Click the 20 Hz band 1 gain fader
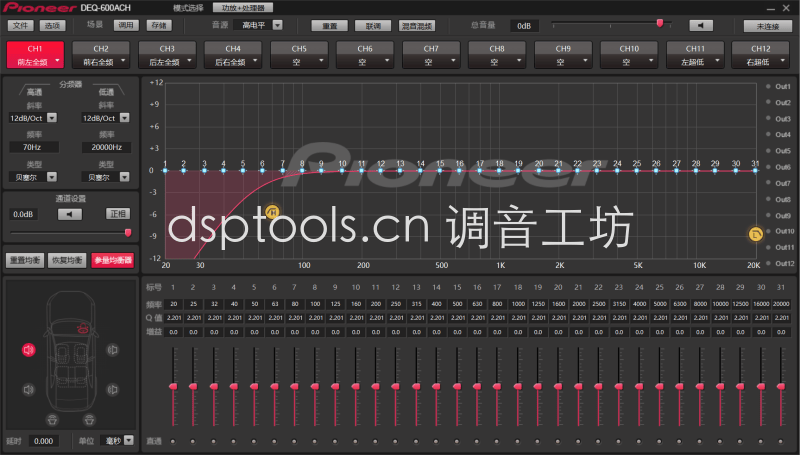This screenshot has width=800, height=455. click(173, 387)
